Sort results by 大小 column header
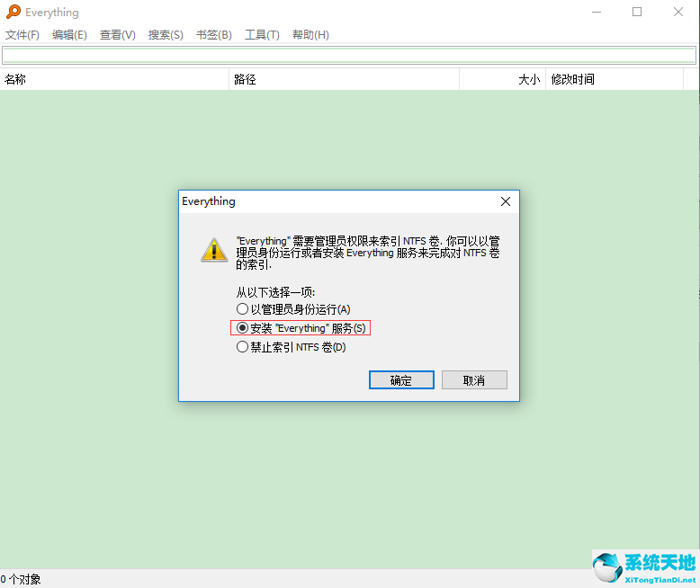700x588 pixels. tap(502, 79)
